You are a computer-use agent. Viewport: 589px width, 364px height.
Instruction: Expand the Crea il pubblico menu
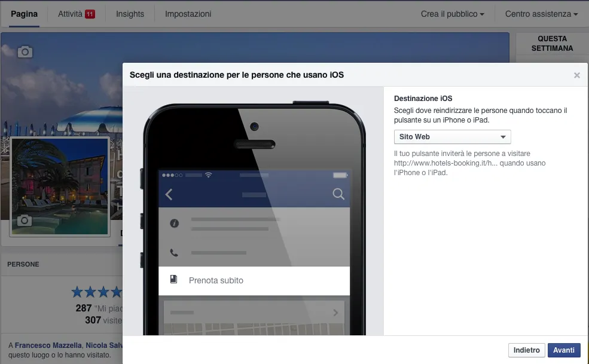[452, 14]
